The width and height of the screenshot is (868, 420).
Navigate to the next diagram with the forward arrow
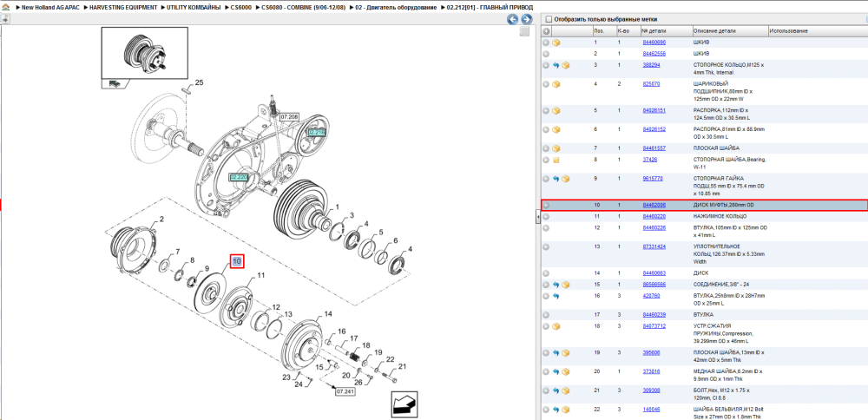click(x=526, y=19)
